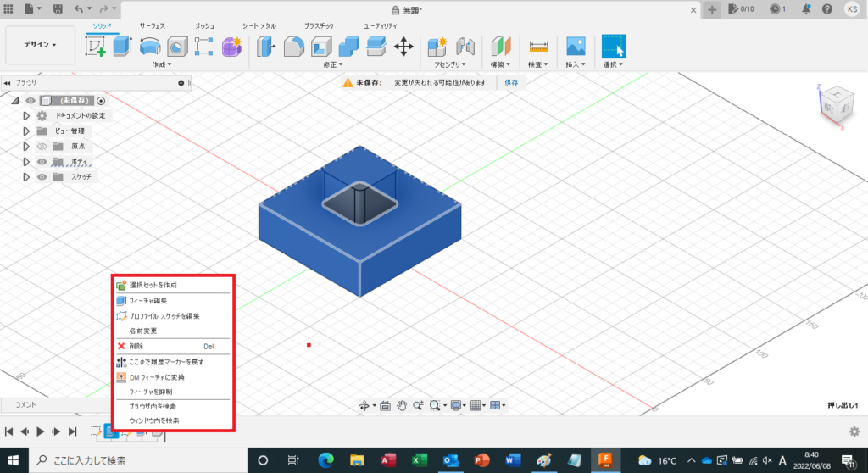Choose 削除 in the context menu

tap(173, 346)
